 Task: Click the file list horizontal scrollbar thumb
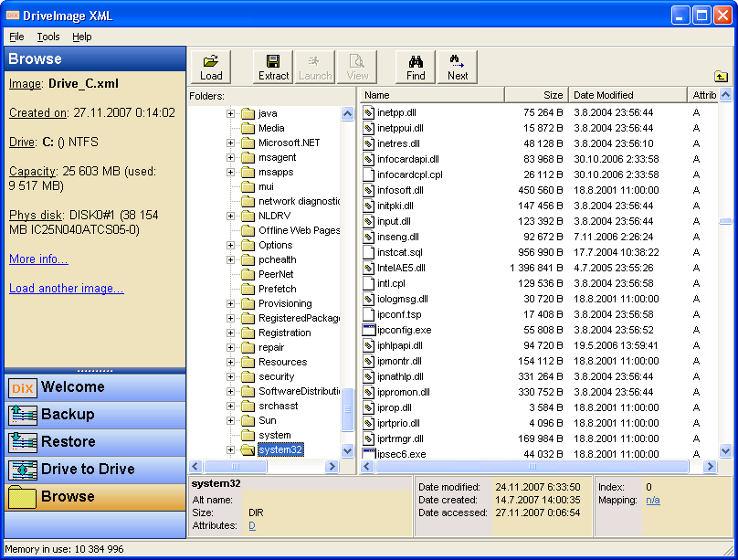[x=532, y=466]
